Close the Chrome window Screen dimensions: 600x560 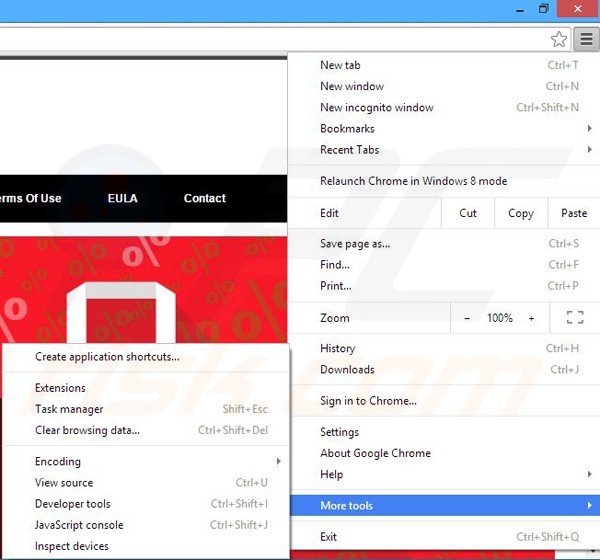click(578, 9)
